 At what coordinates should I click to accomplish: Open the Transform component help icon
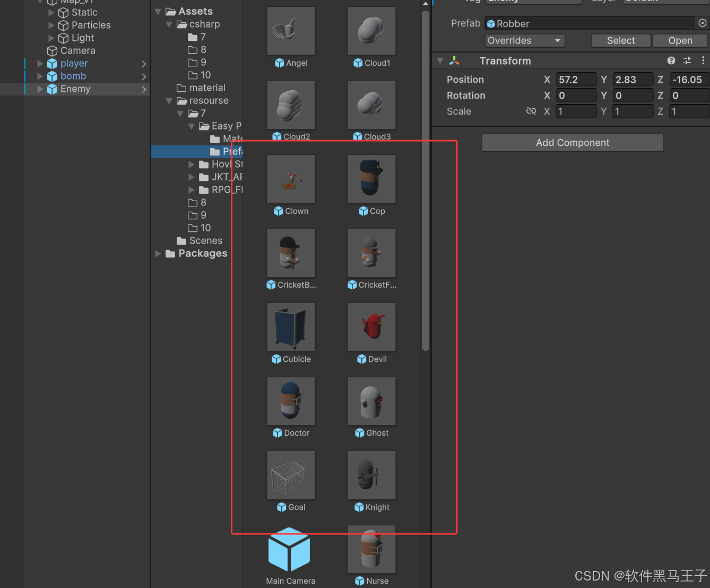671,60
